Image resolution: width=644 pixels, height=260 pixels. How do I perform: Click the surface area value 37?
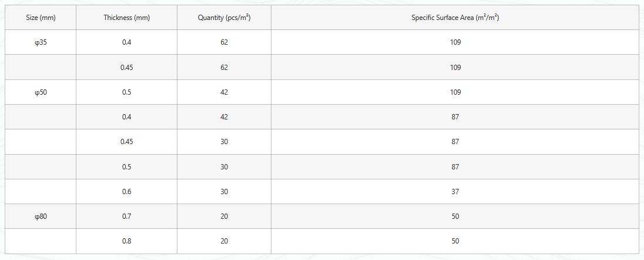(455, 192)
